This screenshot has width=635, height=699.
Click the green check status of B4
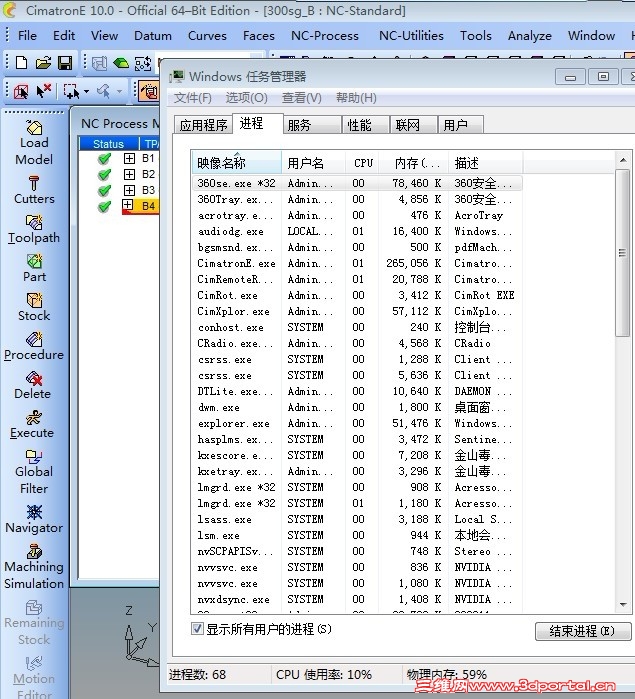pyautogui.click(x=104, y=206)
